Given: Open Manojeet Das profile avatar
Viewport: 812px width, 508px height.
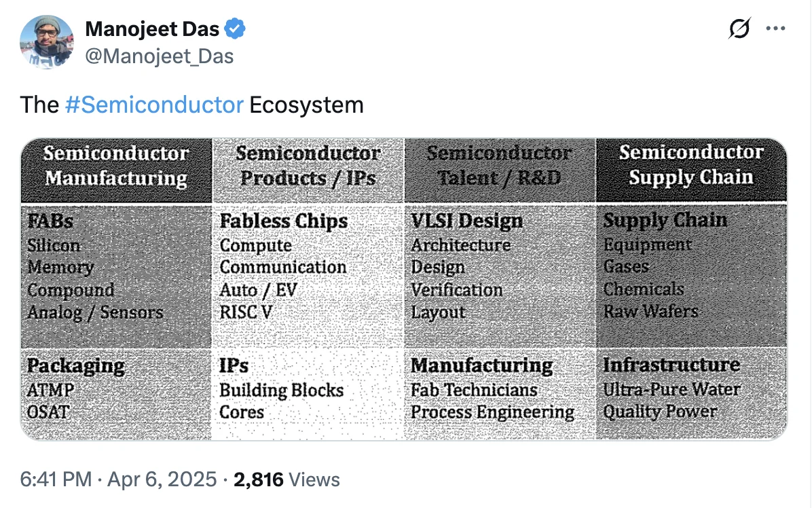Looking at the screenshot, I should click(47, 42).
